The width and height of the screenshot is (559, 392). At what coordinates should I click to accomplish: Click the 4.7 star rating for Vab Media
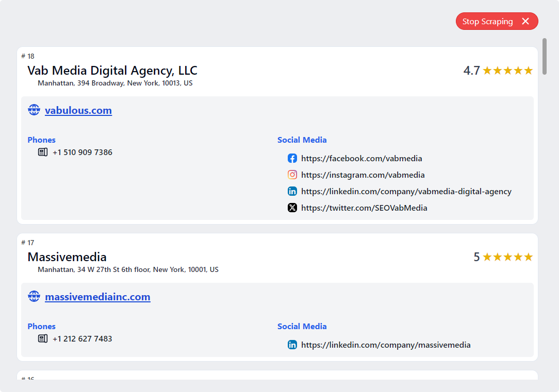click(x=498, y=71)
